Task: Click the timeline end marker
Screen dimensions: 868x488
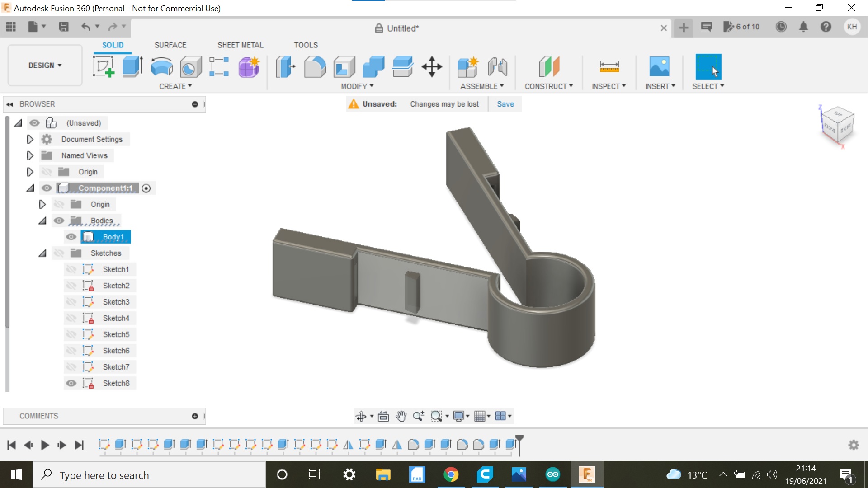Action: tap(519, 445)
